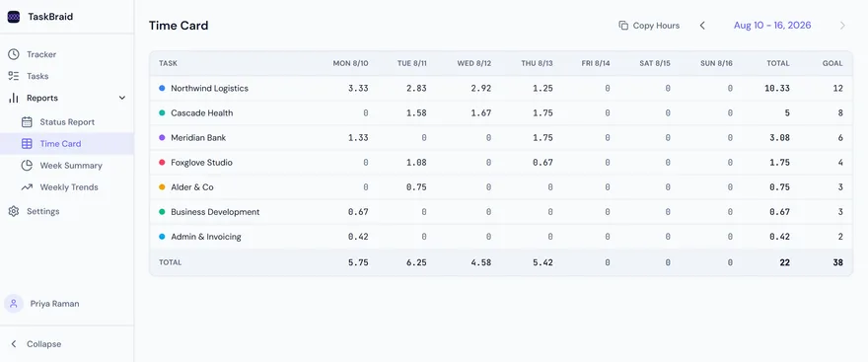The image size is (868, 362).
Task: Click Northwind Logistics goal value 12
Action: point(838,88)
